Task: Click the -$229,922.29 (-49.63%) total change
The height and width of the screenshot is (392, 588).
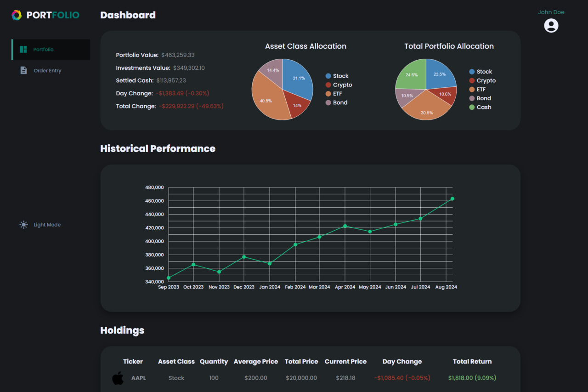Action: tap(191, 106)
